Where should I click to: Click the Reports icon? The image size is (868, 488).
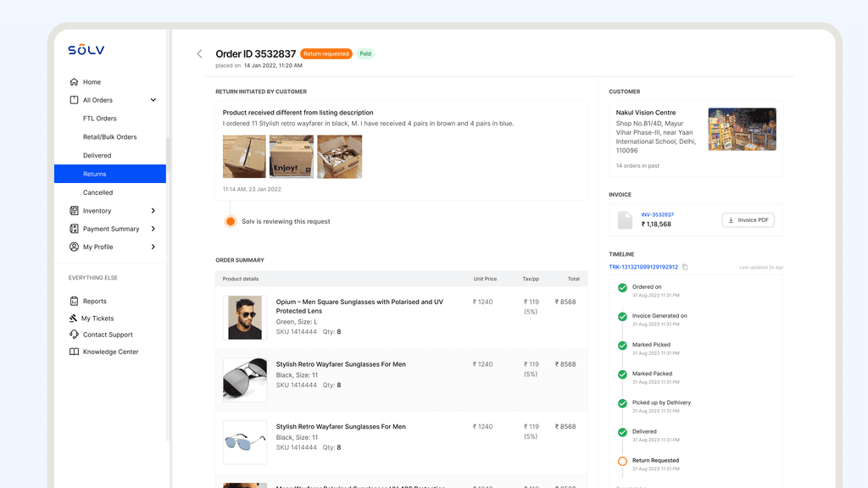pos(75,301)
